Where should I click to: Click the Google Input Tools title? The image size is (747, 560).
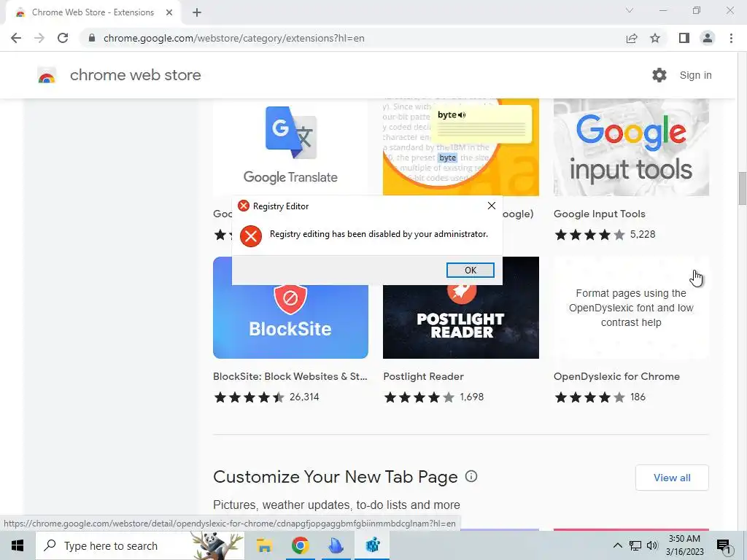point(600,214)
